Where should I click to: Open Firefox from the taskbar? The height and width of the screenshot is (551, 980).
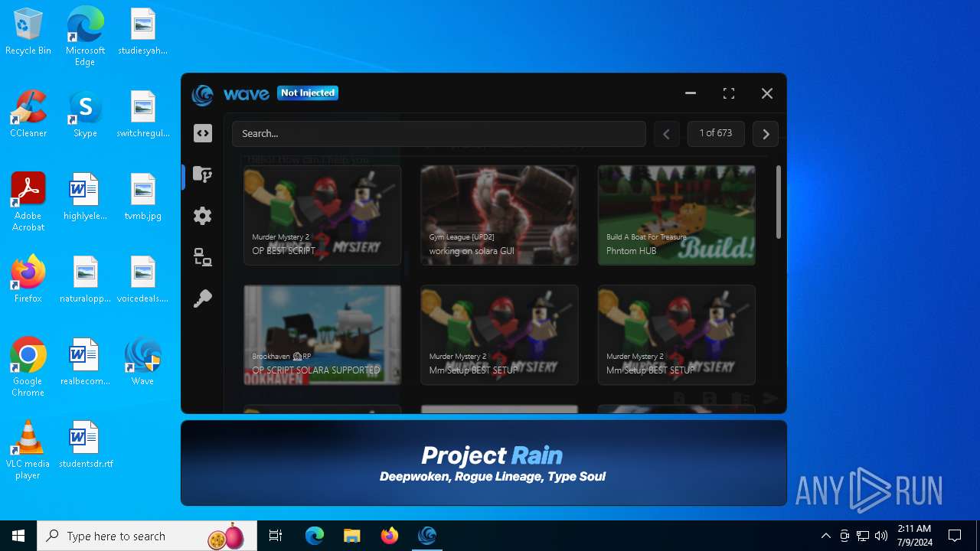[390, 536]
